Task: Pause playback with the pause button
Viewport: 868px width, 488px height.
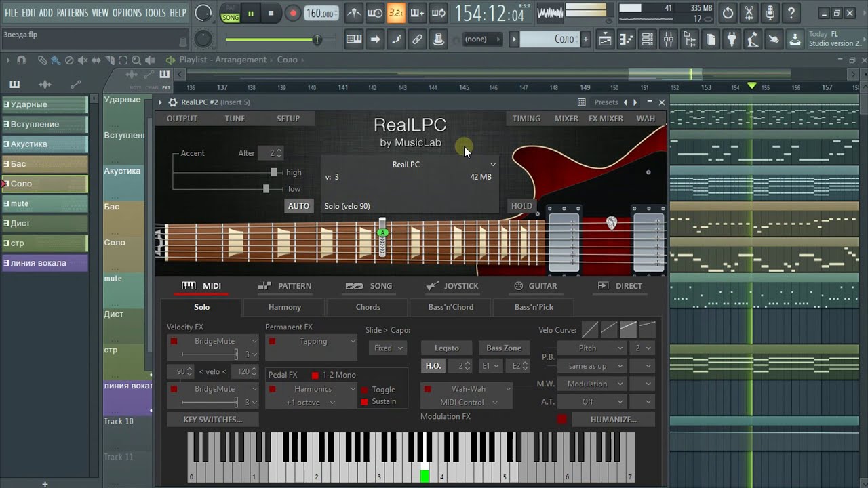Action: pos(251,13)
